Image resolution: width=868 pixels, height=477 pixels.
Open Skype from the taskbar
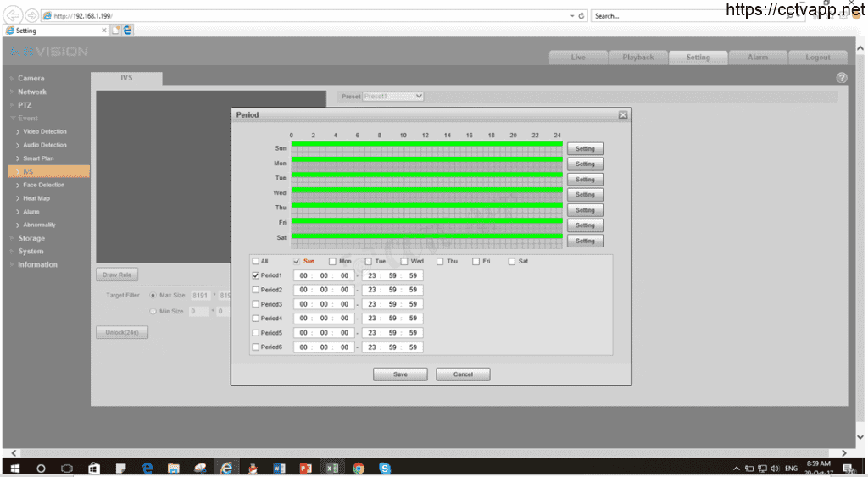pos(385,468)
